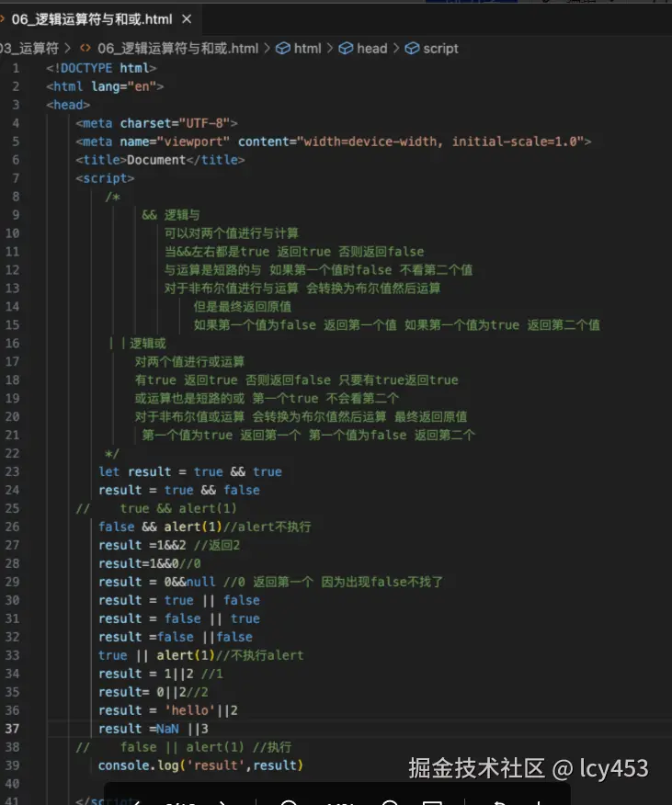Click the charset="UTF-8" meta line
672x805 pixels.
click(x=156, y=123)
